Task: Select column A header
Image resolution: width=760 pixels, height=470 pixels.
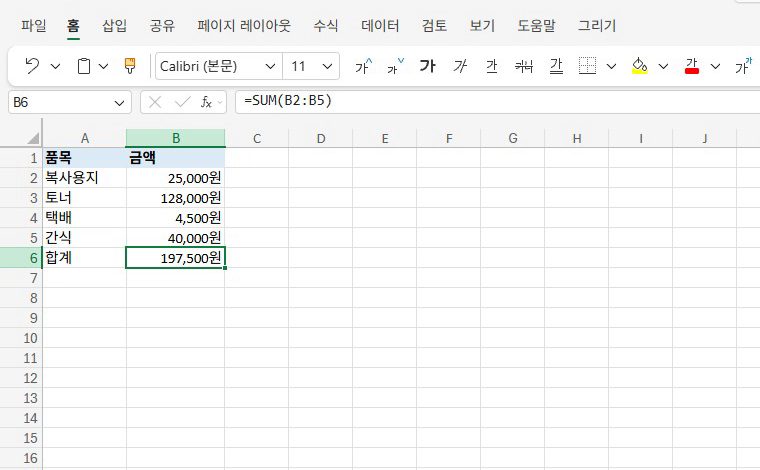Action: pos(85,139)
